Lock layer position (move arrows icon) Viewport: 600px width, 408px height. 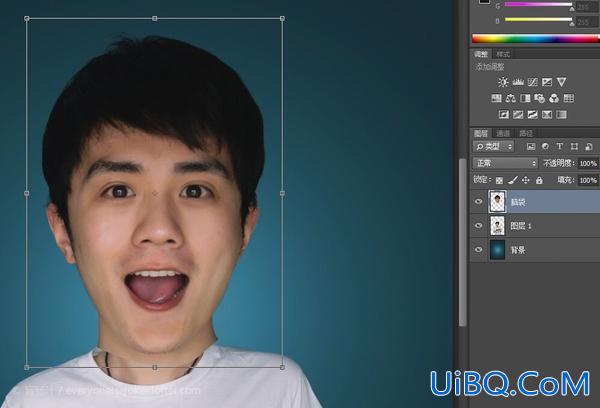coord(526,180)
